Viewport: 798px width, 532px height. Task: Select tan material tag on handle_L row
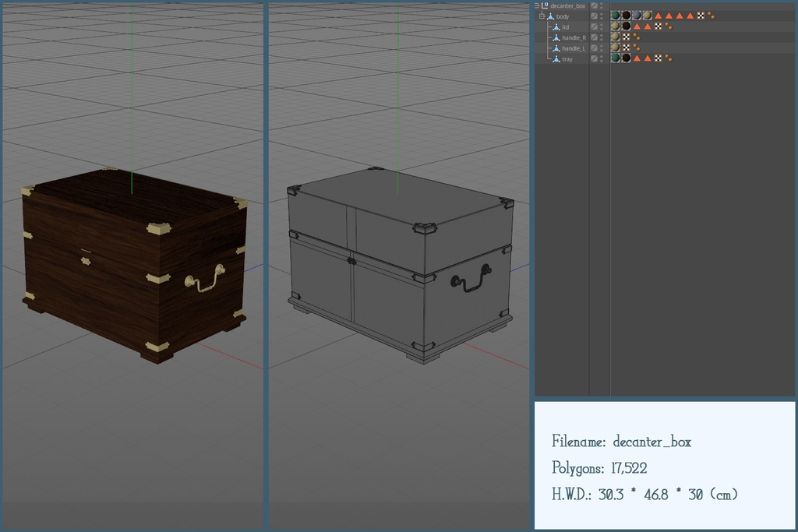[x=616, y=48]
